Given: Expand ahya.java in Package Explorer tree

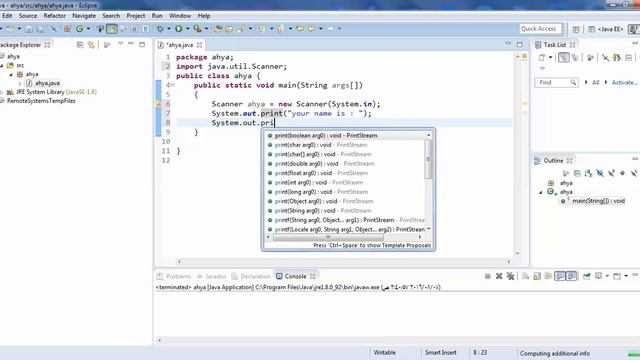Looking at the screenshot, I should click(20, 83).
